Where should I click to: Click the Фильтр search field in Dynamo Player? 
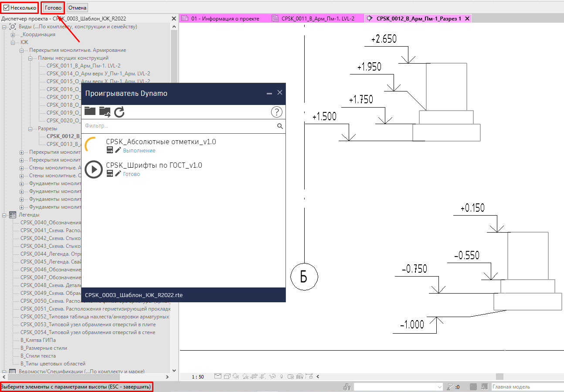tap(179, 126)
